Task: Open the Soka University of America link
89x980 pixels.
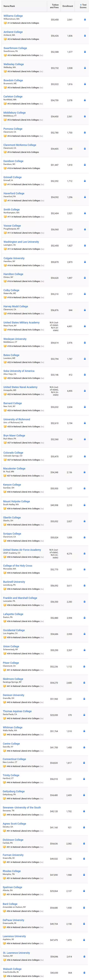Action: (19, 371)
